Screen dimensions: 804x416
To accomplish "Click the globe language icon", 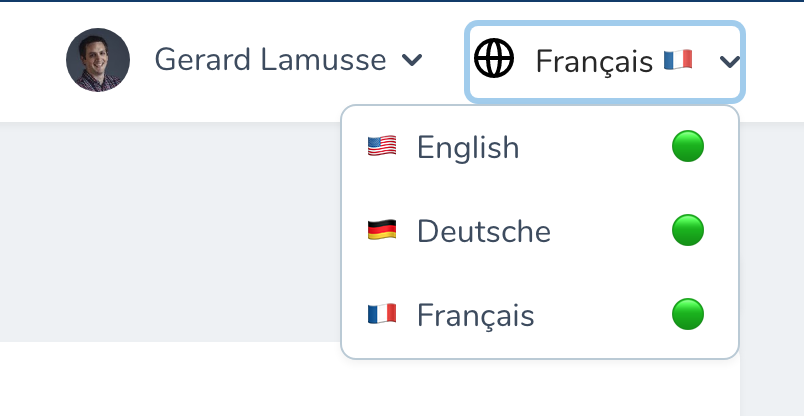I will pyautogui.click(x=493, y=58).
